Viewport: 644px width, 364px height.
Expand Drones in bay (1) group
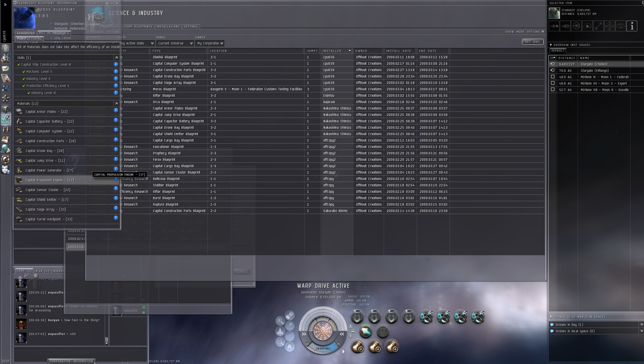pos(641,325)
